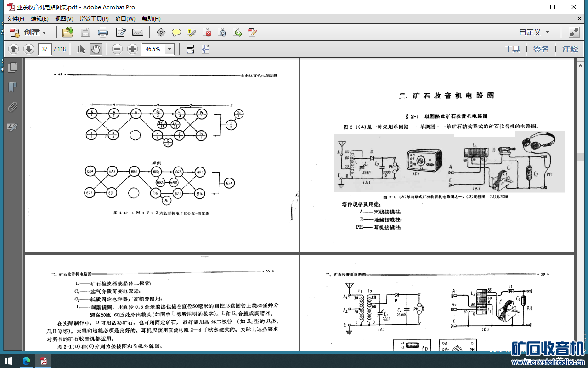
Task: Add a sticky note comment
Action: pos(176,32)
